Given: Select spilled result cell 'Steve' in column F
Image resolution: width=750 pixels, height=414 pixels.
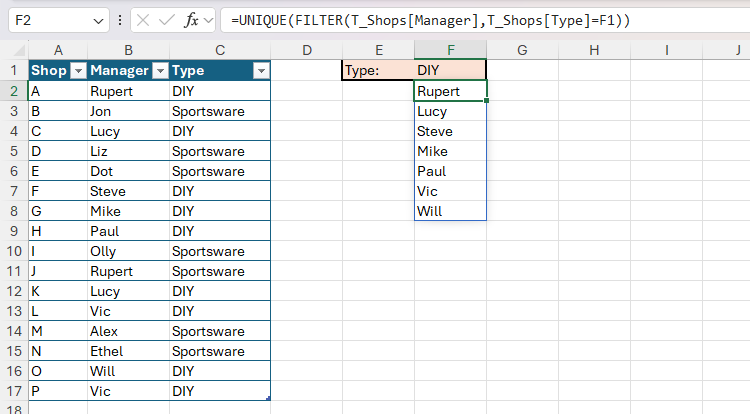Looking at the screenshot, I should click(x=451, y=131).
